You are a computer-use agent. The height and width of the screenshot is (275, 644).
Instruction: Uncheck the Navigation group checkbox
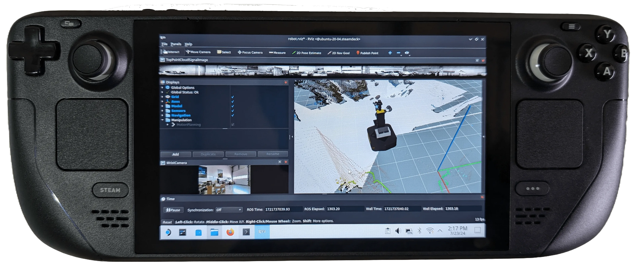232,115
